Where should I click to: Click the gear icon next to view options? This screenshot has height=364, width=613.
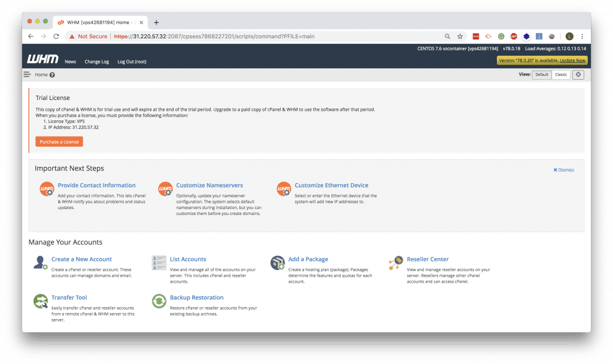pyautogui.click(x=578, y=74)
